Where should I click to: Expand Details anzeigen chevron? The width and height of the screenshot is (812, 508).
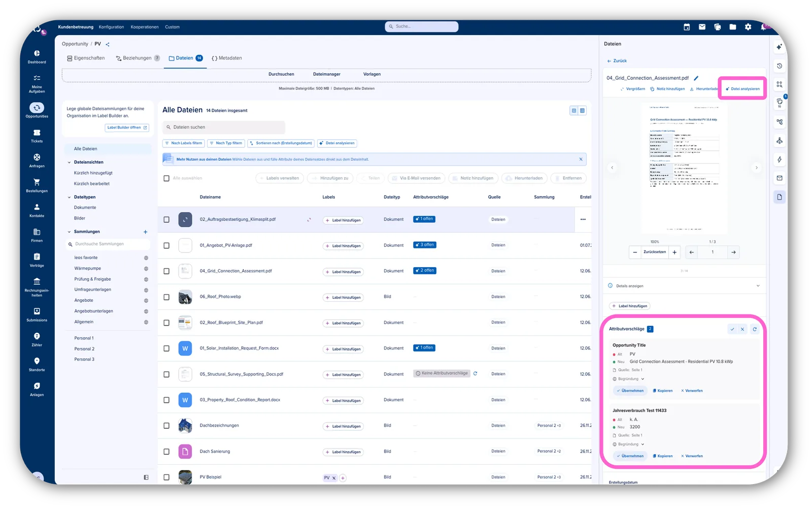(x=758, y=286)
